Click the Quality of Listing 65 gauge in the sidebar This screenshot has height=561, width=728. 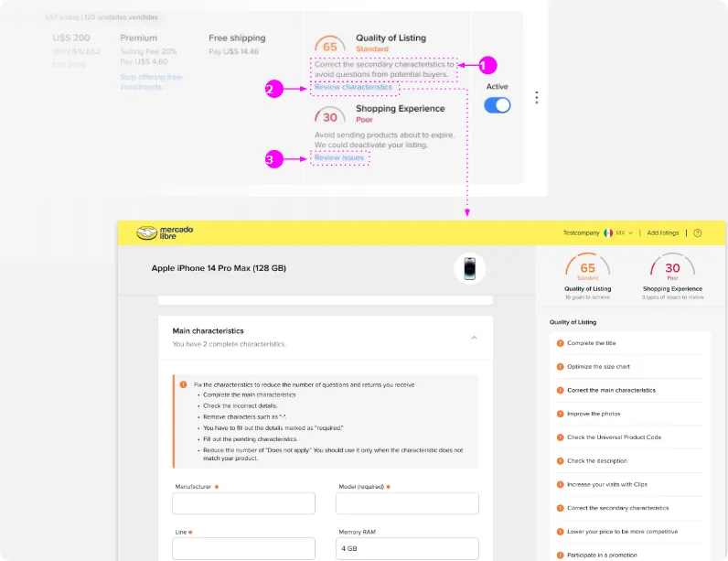pos(588,270)
